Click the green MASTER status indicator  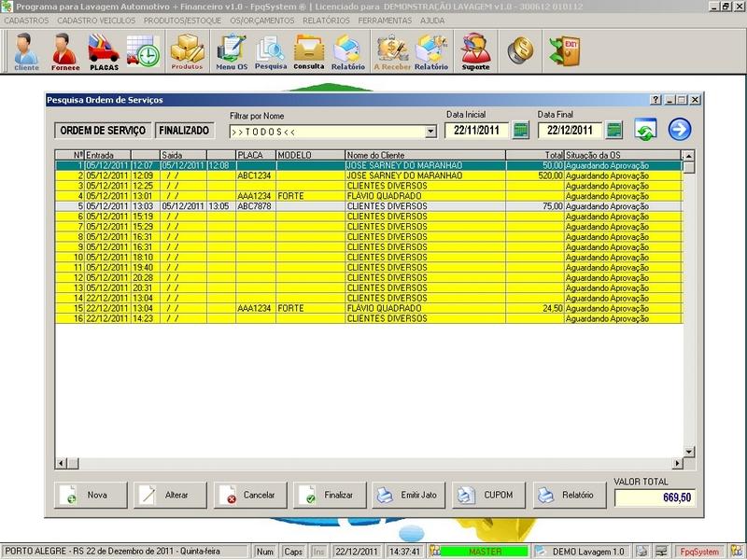point(485,552)
